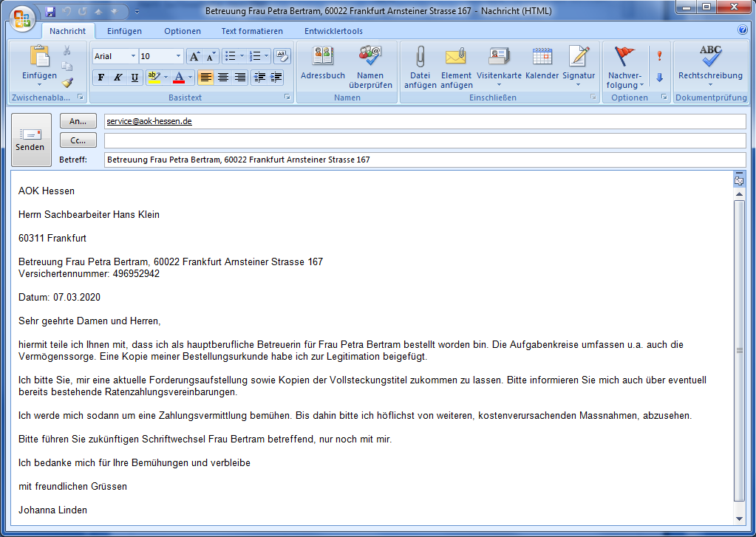Activate the format painter brush

(x=67, y=83)
